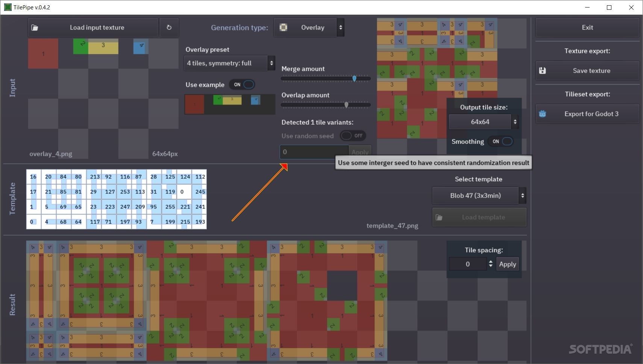Maximize the TilePipe window
Screen dimensions: 643x364
(609, 8)
